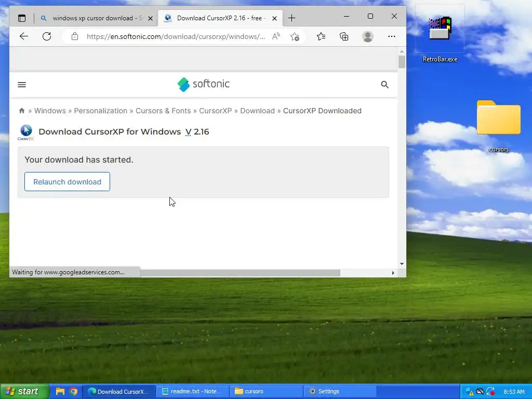
Task: Click the update refresh tray icon
Action: click(490, 392)
